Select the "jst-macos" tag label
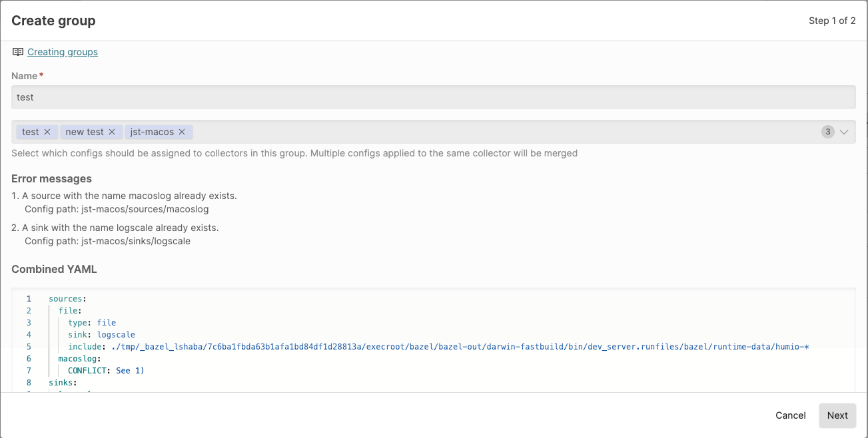Image resolution: width=868 pixels, height=438 pixels. click(x=152, y=132)
